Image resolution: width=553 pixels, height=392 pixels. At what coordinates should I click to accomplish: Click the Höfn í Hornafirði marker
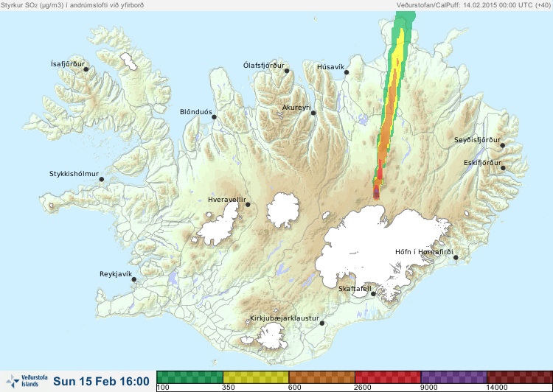[456, 258]
